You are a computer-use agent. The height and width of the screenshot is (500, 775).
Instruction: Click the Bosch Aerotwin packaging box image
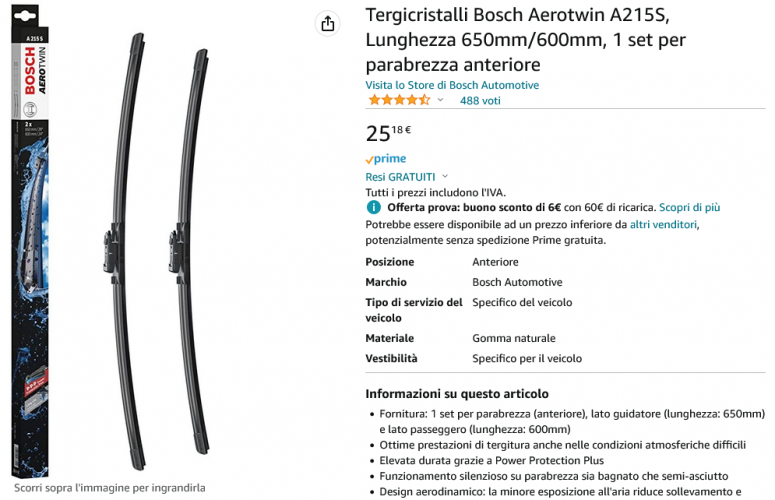tap(30, 241)
